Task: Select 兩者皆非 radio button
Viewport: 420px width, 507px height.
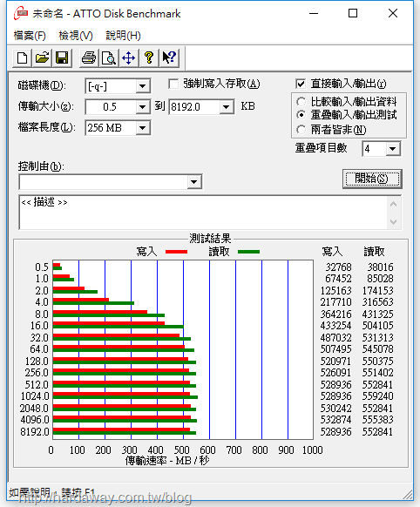Action: click(301, 130)
